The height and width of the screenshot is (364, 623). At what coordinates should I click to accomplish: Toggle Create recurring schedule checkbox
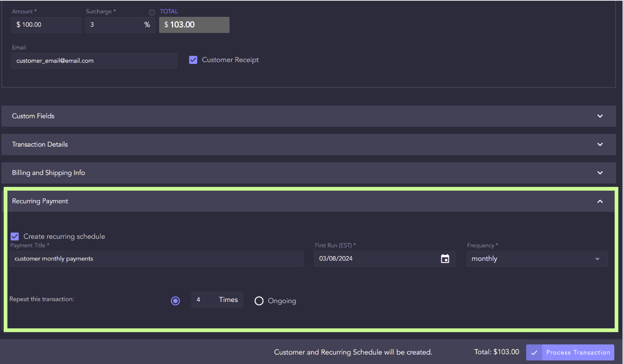pyautogui.click(x=15, y=236)
